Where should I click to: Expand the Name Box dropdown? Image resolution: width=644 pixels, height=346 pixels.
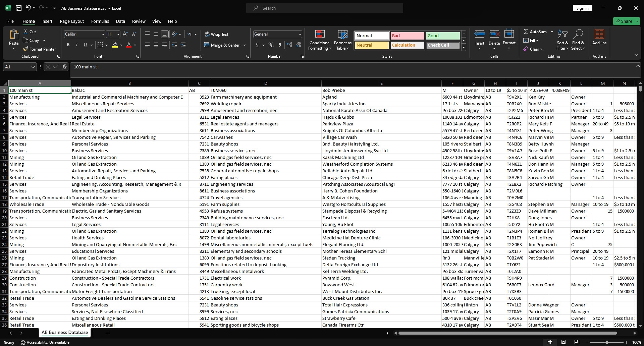33,67
